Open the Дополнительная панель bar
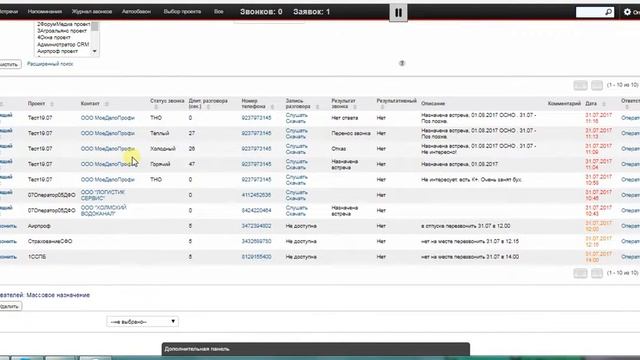 (316, 349)
